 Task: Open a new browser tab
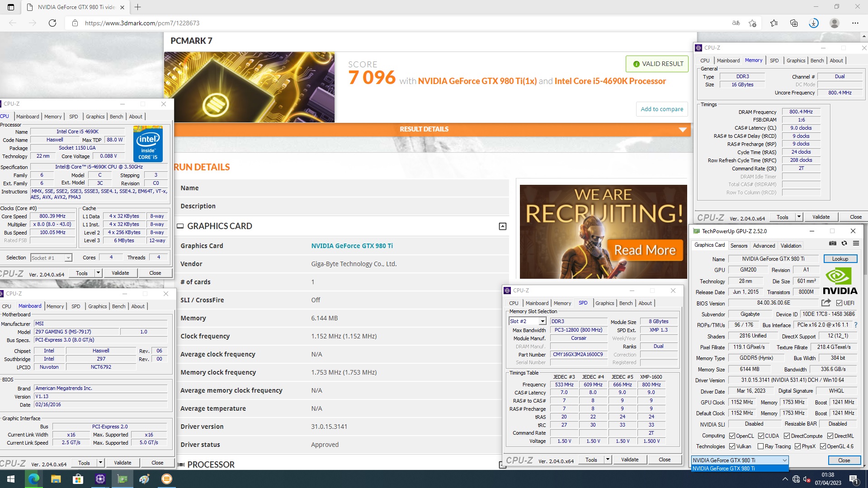[x=138, y=7]
